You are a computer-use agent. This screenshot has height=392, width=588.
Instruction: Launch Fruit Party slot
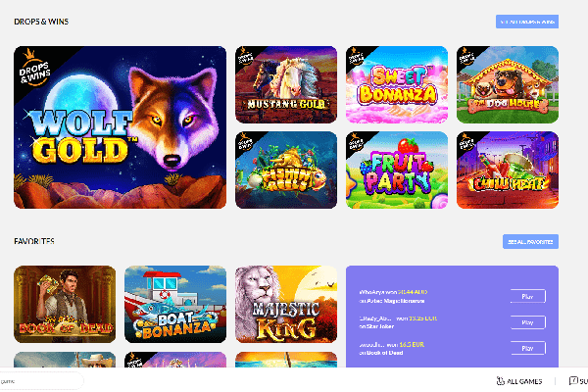pyautogui.click(x=397, y=170)
